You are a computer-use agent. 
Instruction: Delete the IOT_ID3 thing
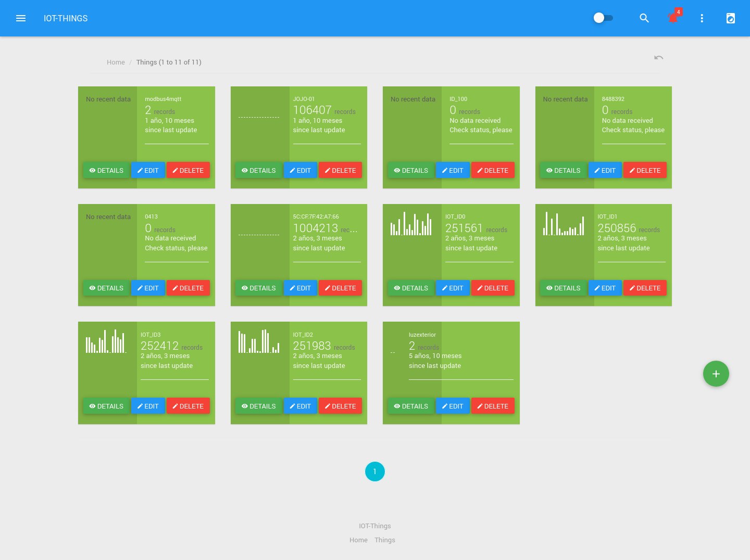tap(188, 406)
